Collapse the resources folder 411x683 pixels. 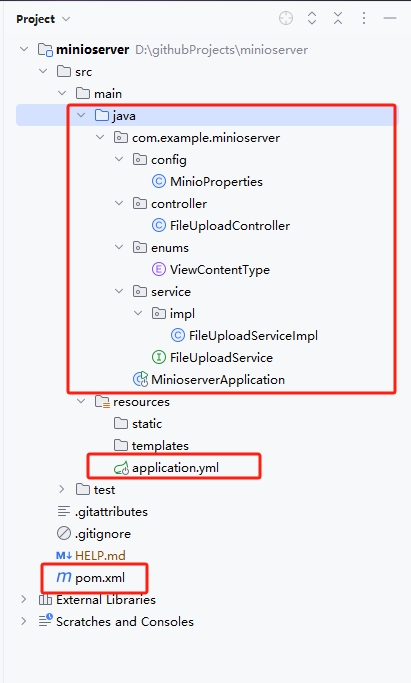tap(81, 401)
